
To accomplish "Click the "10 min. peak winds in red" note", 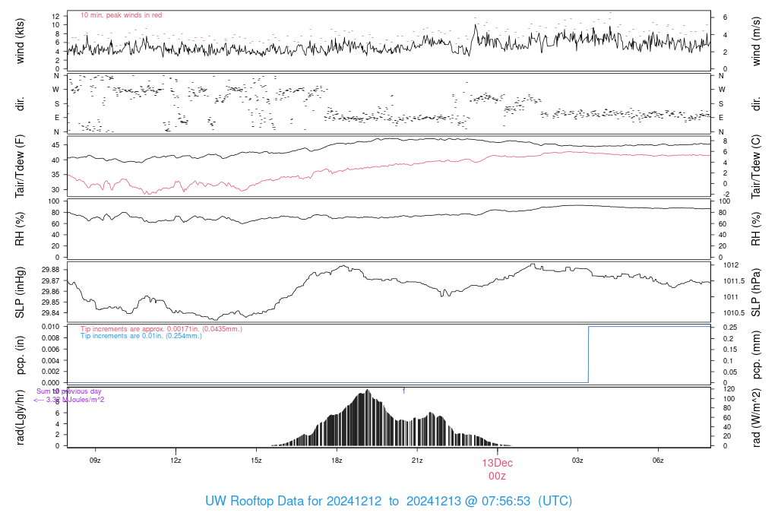I will (121, 15).
